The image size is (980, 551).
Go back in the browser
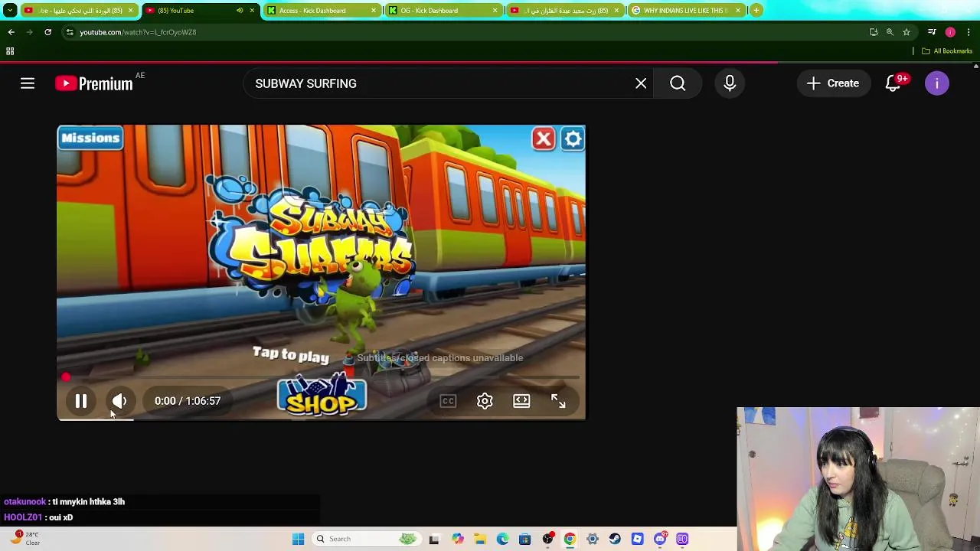click(11, 32)
